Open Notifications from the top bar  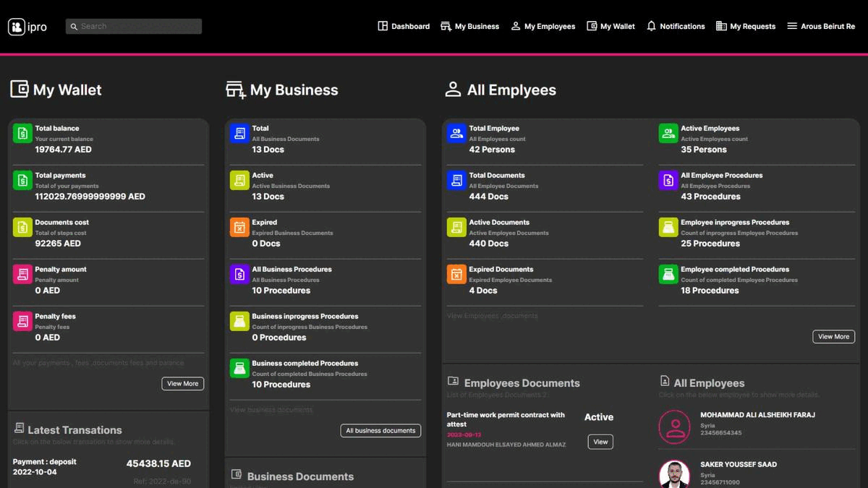(675, 26)
